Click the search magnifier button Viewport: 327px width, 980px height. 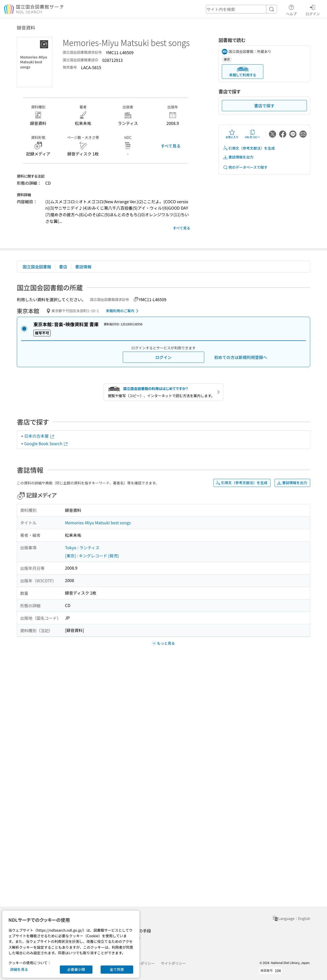(271, 9)
